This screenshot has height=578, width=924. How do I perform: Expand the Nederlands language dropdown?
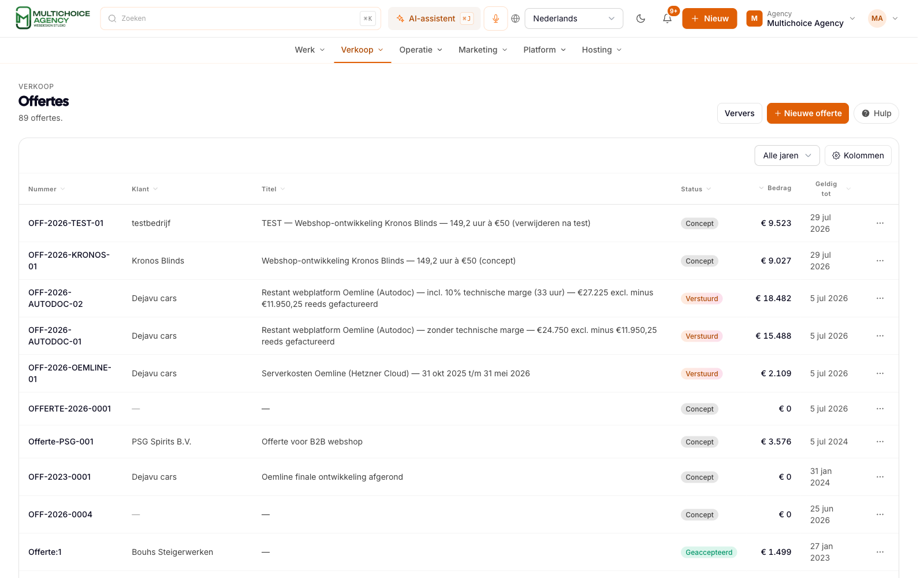click(574, 18)
